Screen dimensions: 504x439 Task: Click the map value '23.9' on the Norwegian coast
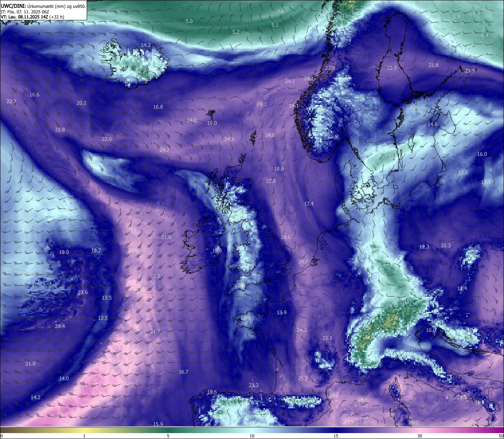coord(330,68)
